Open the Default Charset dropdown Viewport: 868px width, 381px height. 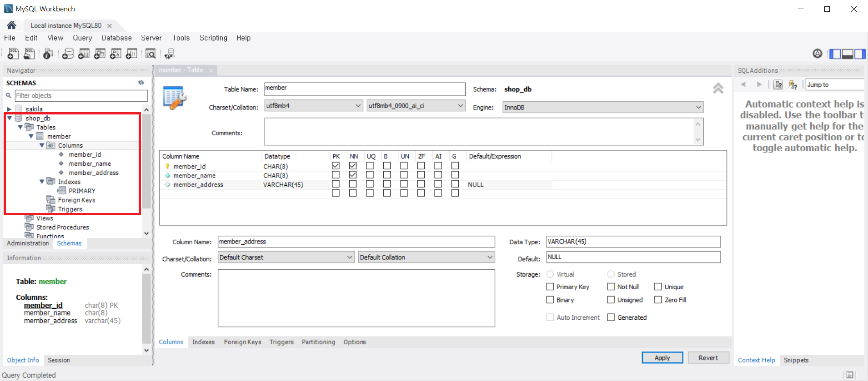(286, 257)
